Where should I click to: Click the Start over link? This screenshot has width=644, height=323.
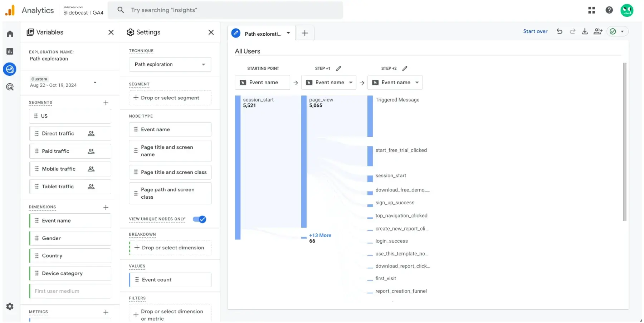click(535, 31)
